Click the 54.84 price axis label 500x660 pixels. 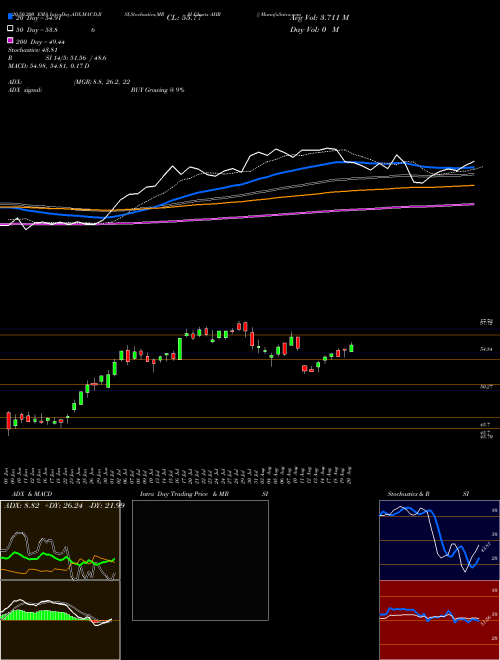486,349
